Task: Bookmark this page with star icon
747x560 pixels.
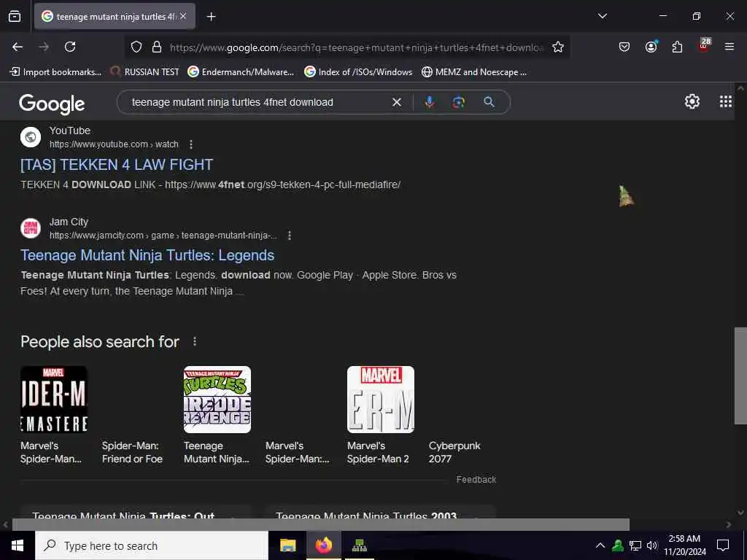Action: 558,47
